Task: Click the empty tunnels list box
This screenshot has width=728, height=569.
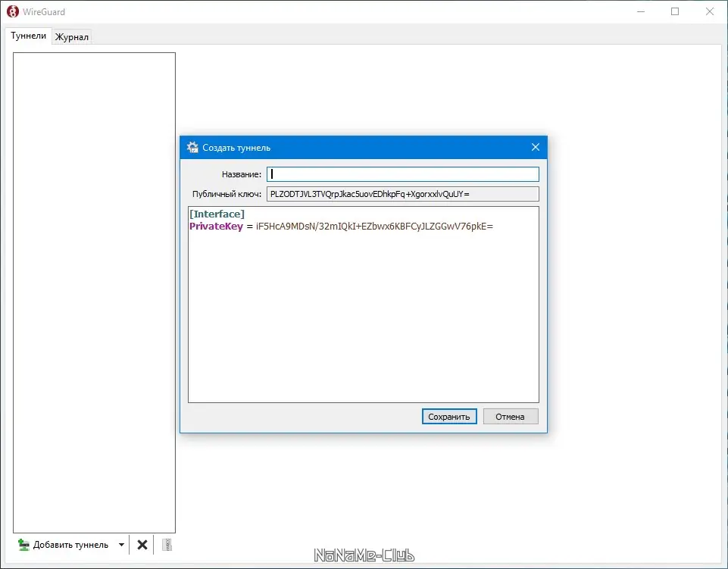Action: click(x=94, y=292)
